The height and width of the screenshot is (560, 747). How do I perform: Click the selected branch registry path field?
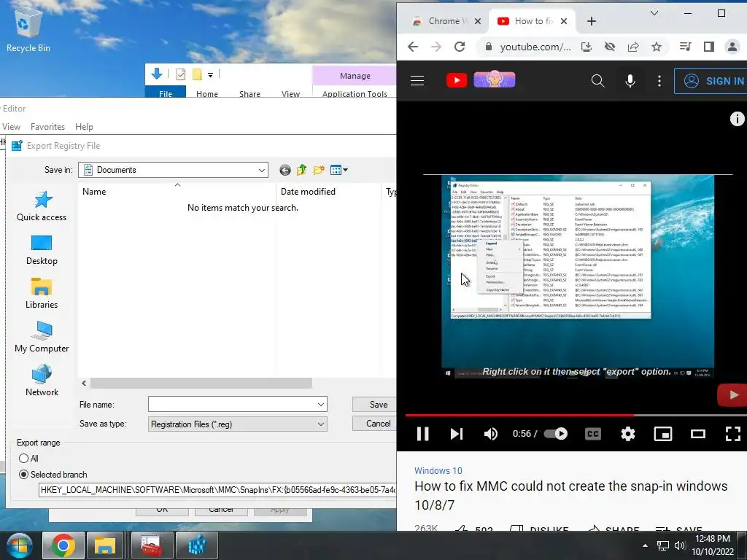click(x=217, y=489)
